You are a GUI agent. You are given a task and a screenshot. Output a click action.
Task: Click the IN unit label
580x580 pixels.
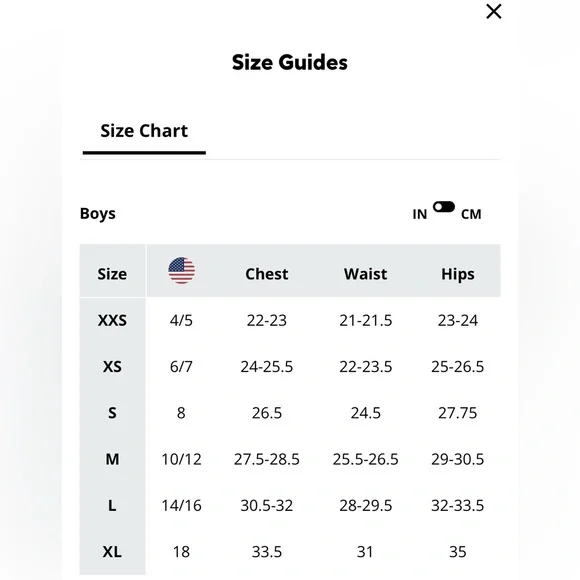[419, 214]
